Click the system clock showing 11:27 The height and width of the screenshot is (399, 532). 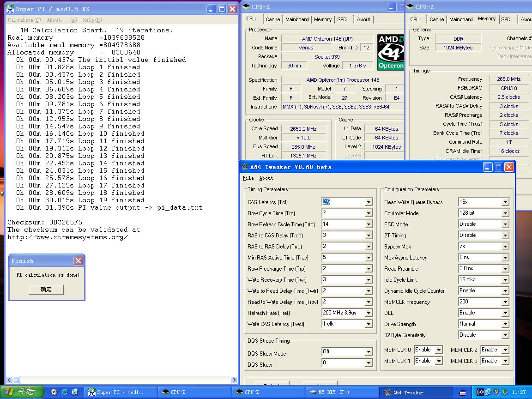pos(519,392)
